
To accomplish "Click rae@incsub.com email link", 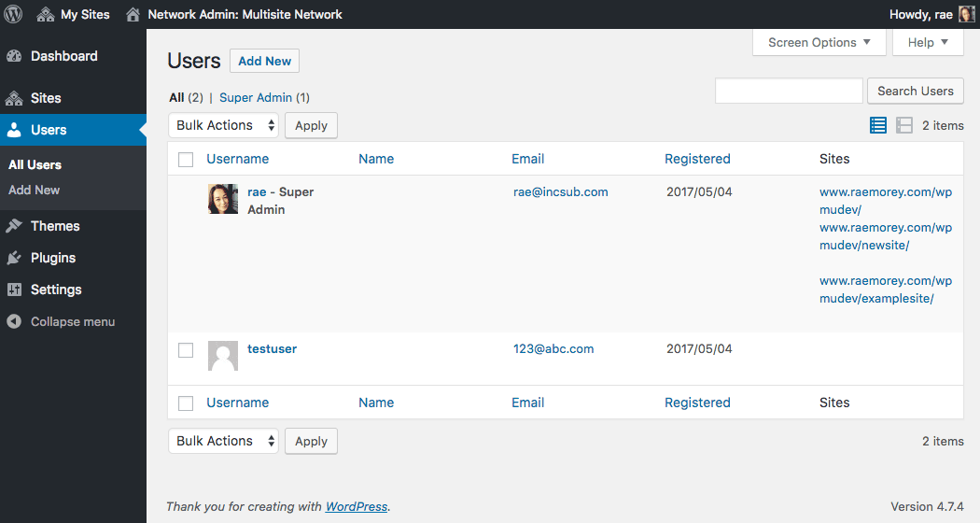I will [561, 192].
